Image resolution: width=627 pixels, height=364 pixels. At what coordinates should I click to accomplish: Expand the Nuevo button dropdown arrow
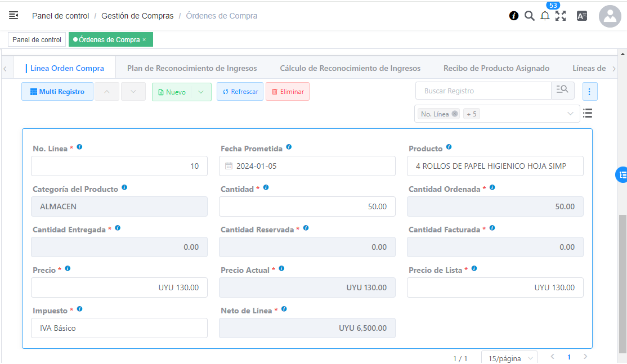coord(201,92)
